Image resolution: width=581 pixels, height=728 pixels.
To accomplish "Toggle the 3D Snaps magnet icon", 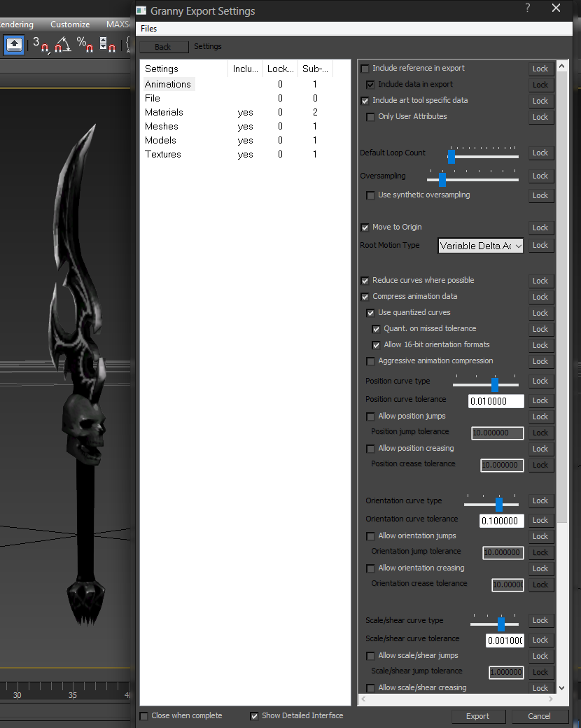I will click(41, 45).
